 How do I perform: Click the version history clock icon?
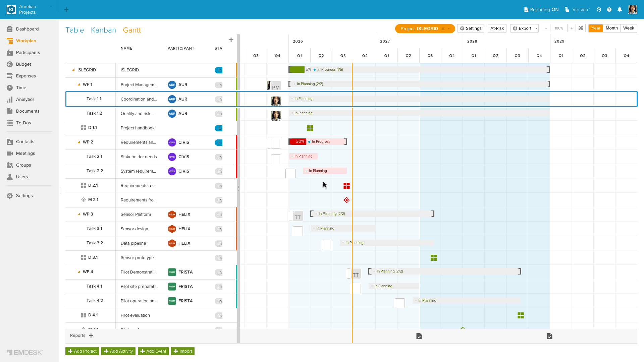(x=599, y=10)
